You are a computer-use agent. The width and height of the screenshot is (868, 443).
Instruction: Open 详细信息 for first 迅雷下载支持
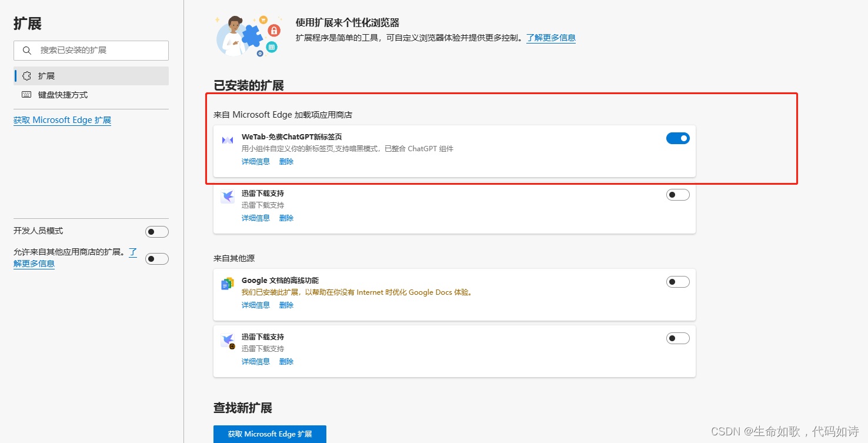tap(256, 218)
